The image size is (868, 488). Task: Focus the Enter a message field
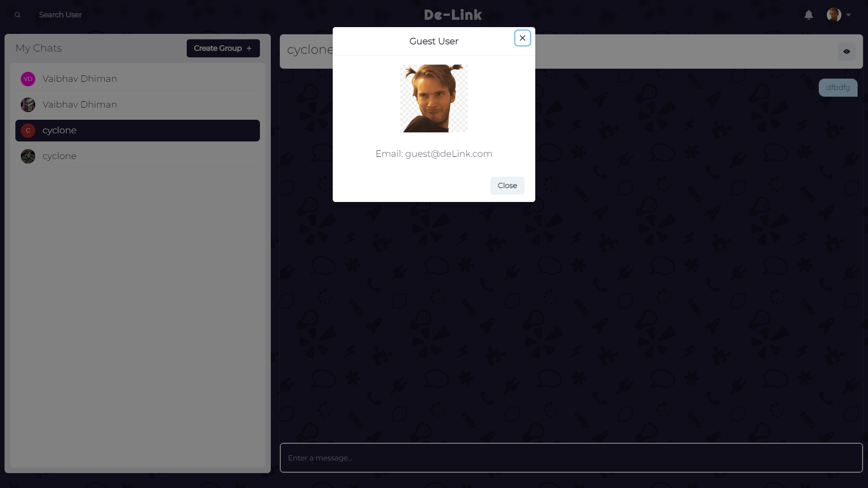point(571,458)
